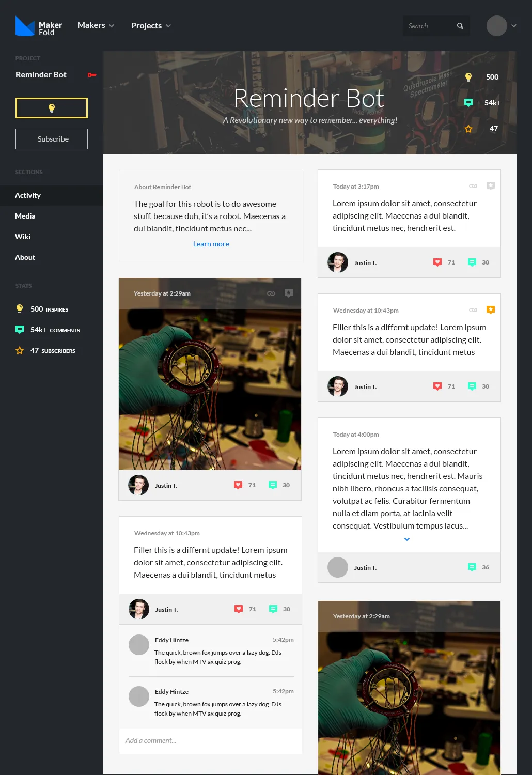The image size is (532, 775).
Task: Select the Activity section
Action: click(52, 195)
